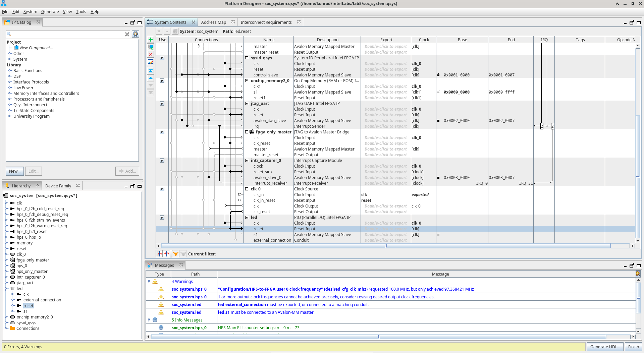
Task: Click the lock icon beside base 0x0002_0000
Action: 438,121
